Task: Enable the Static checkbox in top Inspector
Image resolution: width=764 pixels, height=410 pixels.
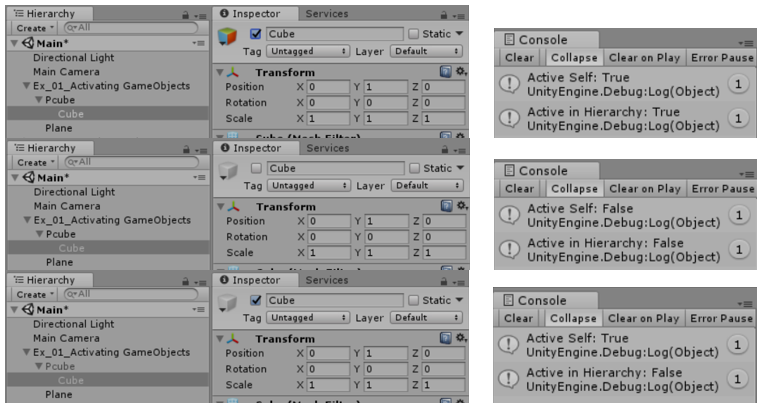Action: (x=414, y=34)
